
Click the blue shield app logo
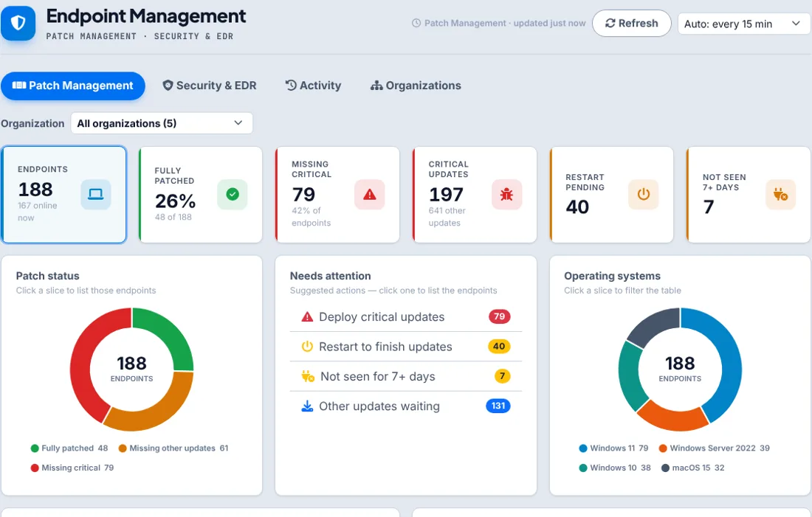pos(18,24)
